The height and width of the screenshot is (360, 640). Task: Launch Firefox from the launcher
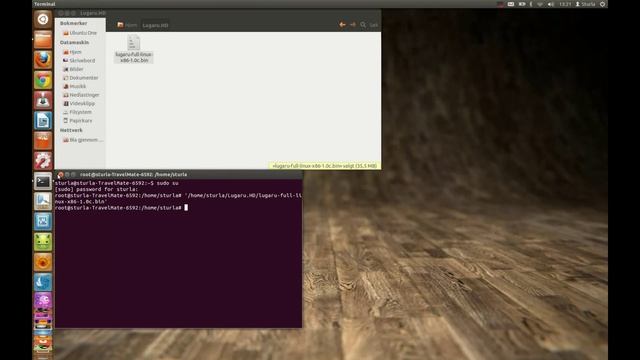point(43,60)
